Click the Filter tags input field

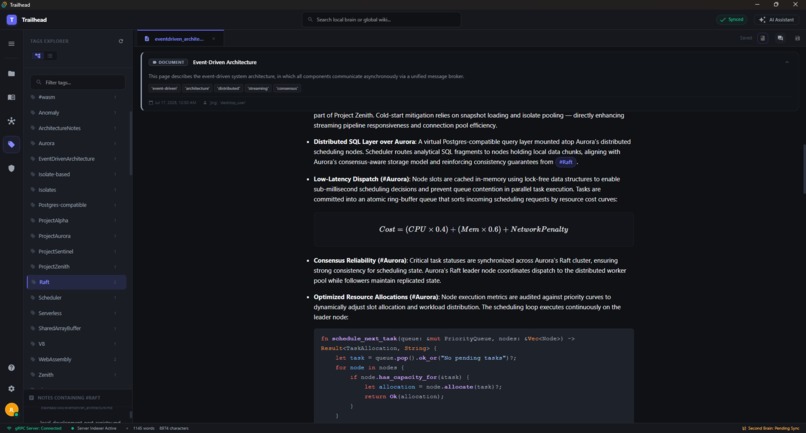tap(78, 82)
